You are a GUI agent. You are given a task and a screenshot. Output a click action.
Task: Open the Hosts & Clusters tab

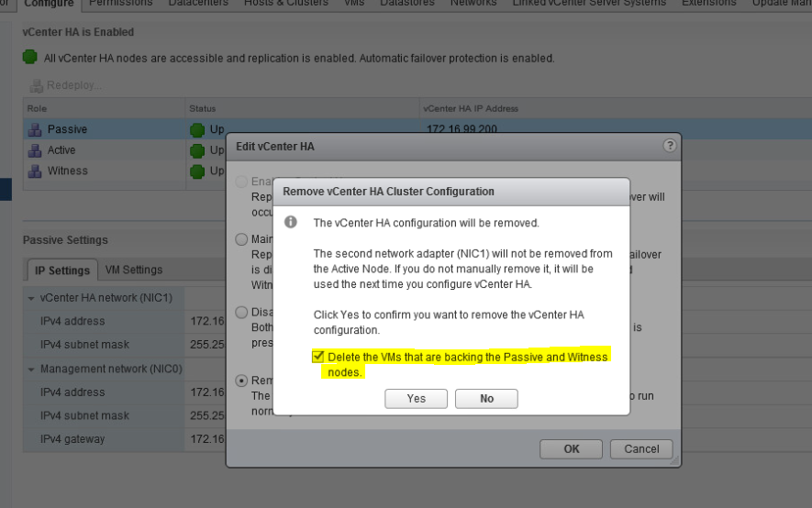click(x=286, y=3)
